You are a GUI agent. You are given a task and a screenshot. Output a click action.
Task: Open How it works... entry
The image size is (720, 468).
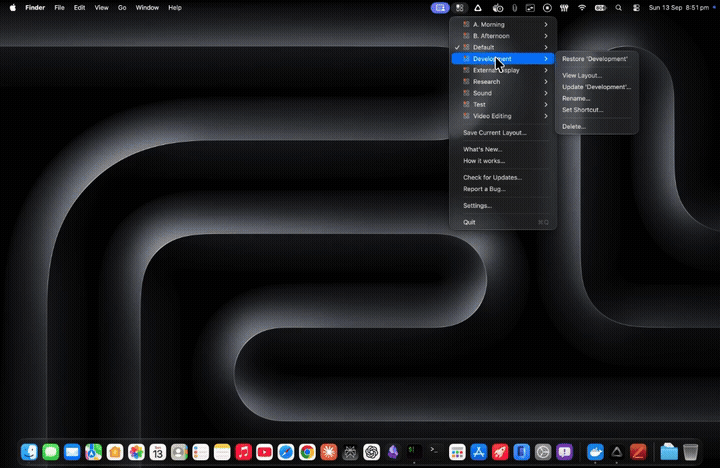click(x=503, y=161)
